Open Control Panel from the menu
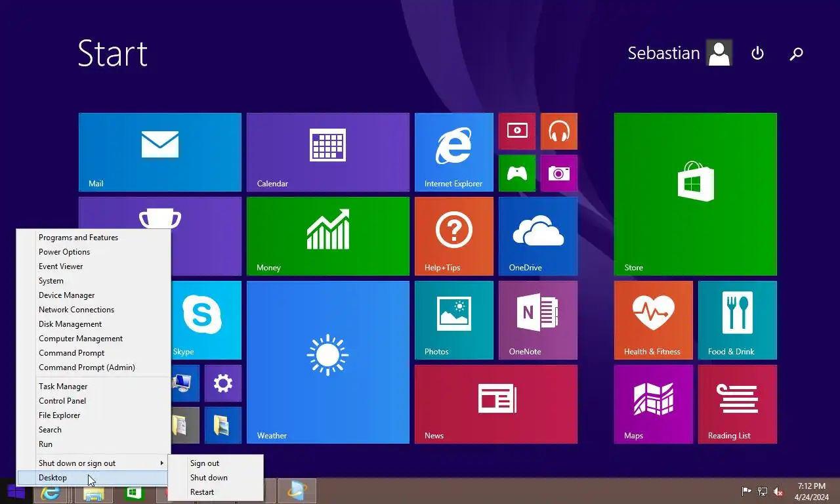Viewport: 840px width, 504px height. [x=93, y=401]
